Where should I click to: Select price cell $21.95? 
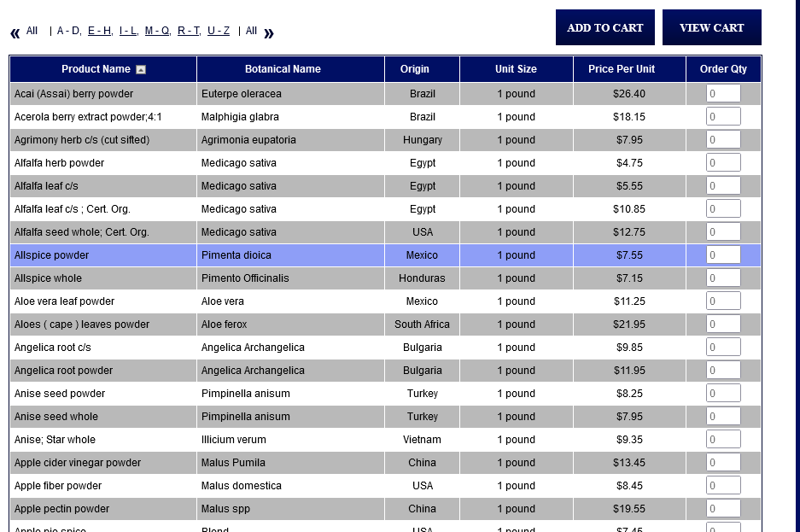(x=629, y=324)
